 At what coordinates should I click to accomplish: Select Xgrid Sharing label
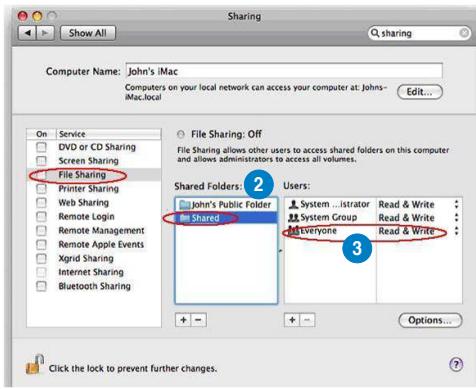click(x=86, y=258)
